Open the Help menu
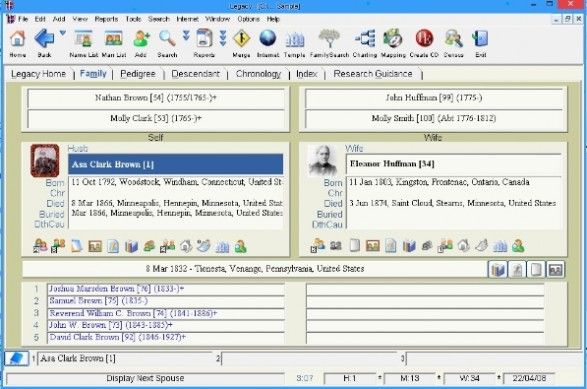Viewport: 587px width, 389px height. click(273, 19)
